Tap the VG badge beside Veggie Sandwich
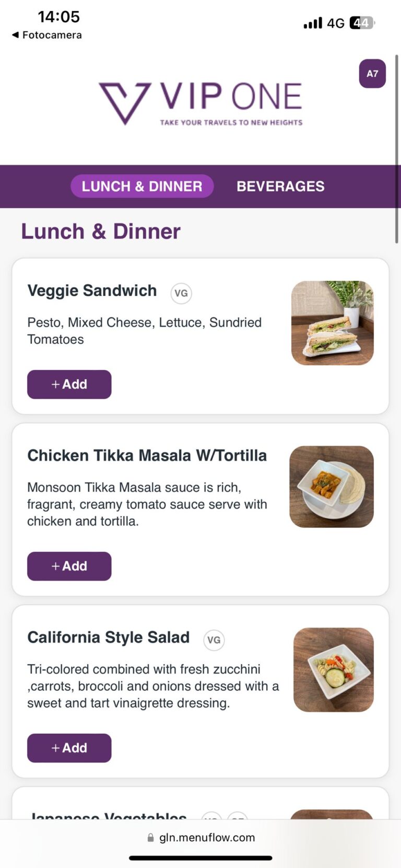Image resolution: width=401 pixels, height=868 pixels. point(181,293)
